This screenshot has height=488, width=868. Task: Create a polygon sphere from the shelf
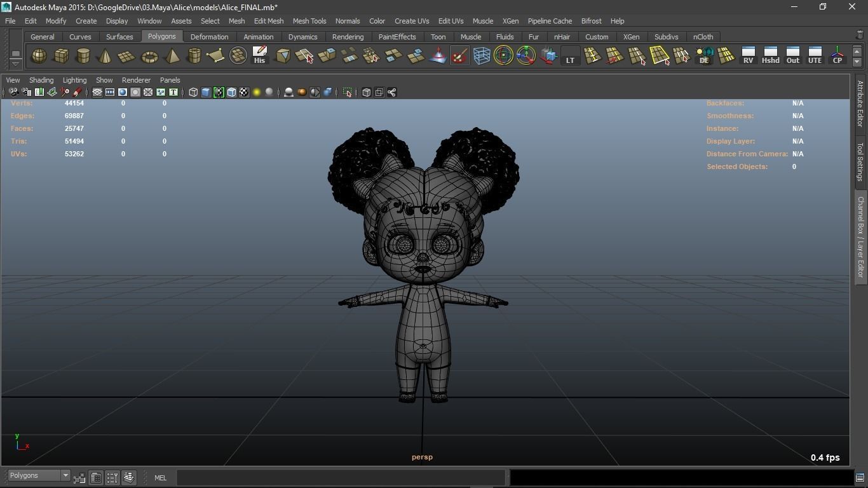click(39, 57)
